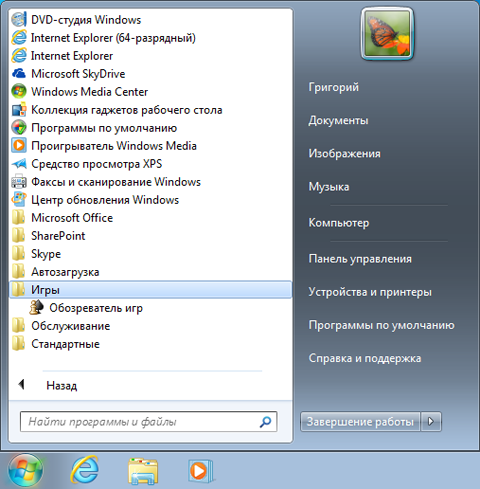The image size is (480, 489).
Task: Click the Start orb button
Action: pyautogui.click(x=25, y=471)
